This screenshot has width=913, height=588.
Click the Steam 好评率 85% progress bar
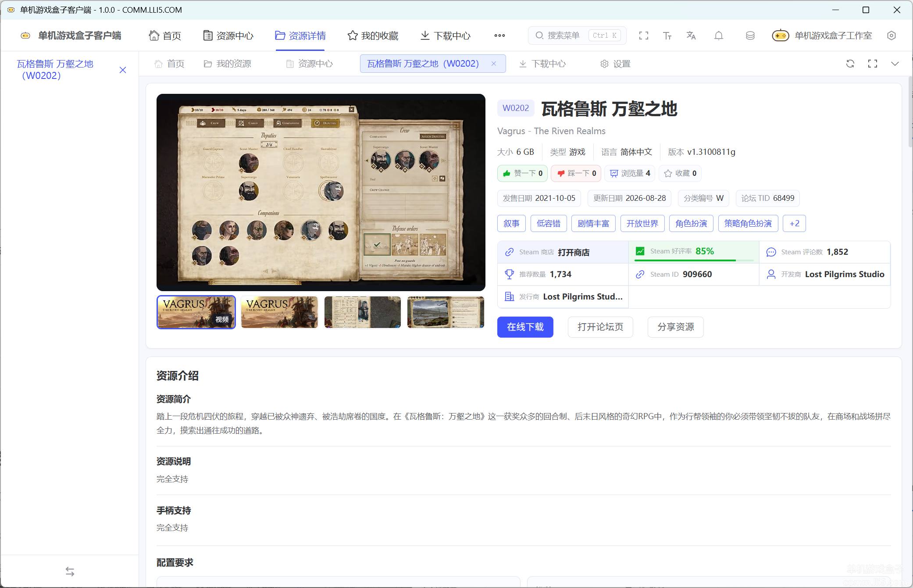[694, 260]
